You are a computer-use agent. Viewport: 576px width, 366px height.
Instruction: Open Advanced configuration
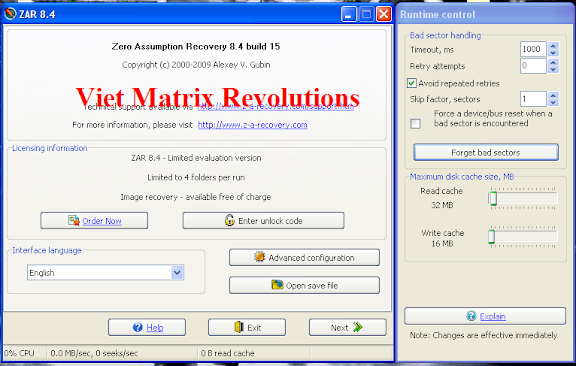[x=304, y=257]
